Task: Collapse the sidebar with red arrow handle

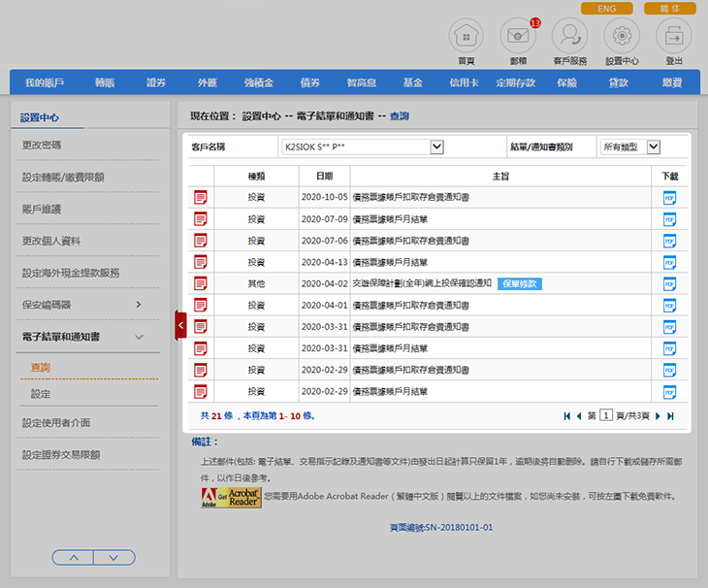Action: point(180,325)
